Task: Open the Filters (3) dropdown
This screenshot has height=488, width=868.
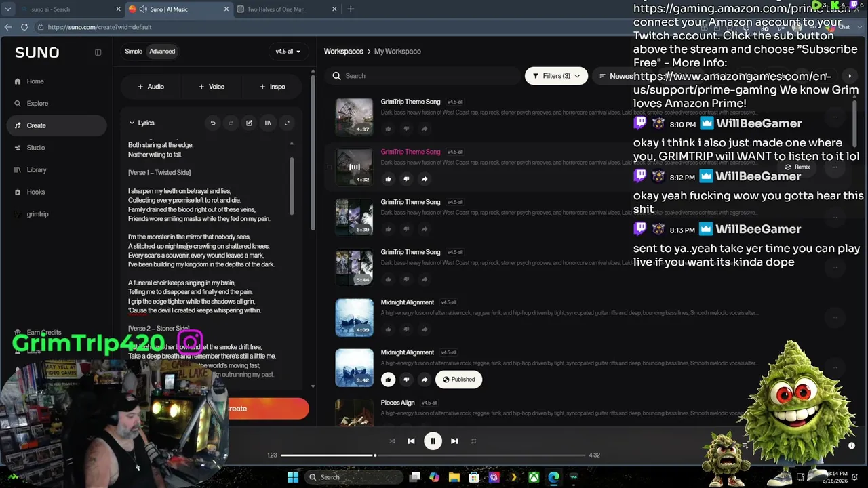Action: pyautogui.click(x=556, y=76)
